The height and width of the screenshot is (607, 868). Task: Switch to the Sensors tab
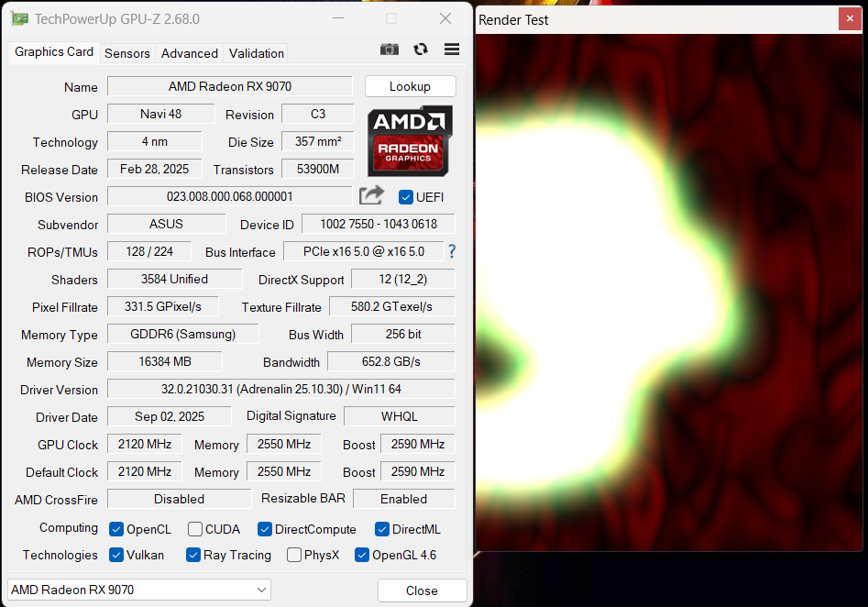tap(126, 53)
